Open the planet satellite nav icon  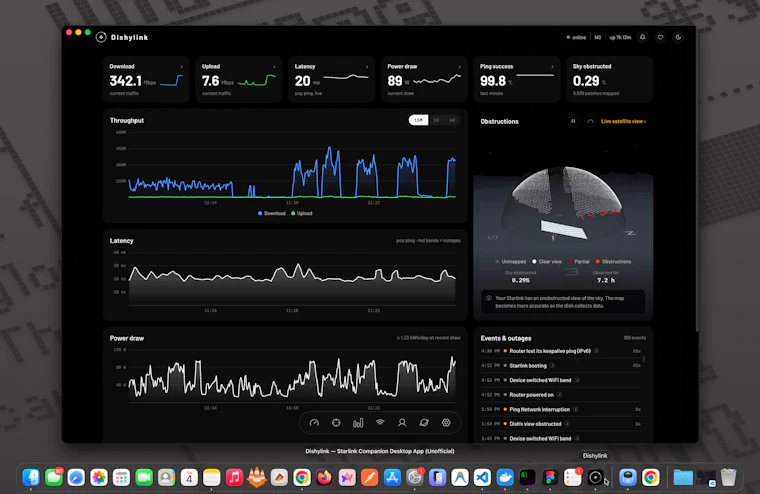click(x=424, y=423)
